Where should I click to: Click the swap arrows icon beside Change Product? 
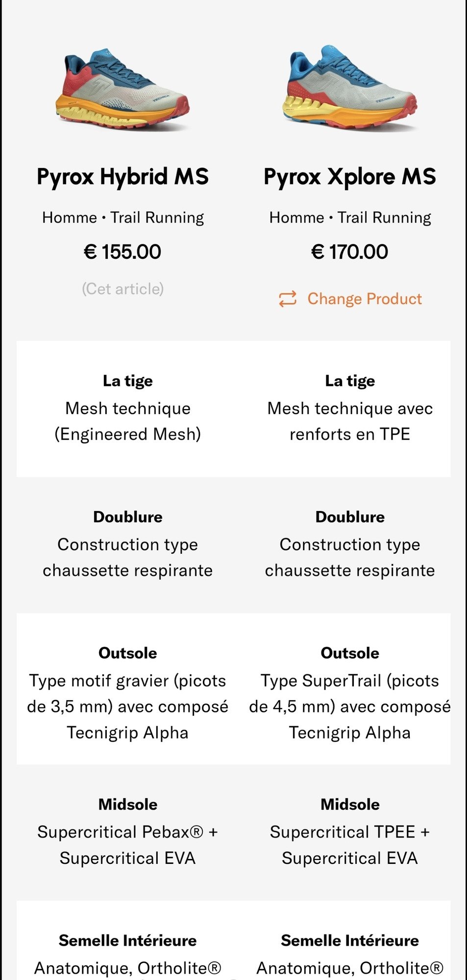coord(288,299)
